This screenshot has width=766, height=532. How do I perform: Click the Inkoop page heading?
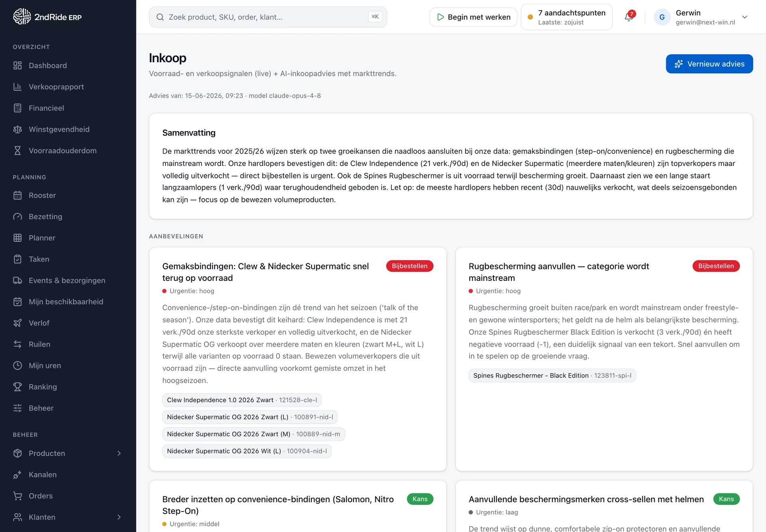pos(168,58)
